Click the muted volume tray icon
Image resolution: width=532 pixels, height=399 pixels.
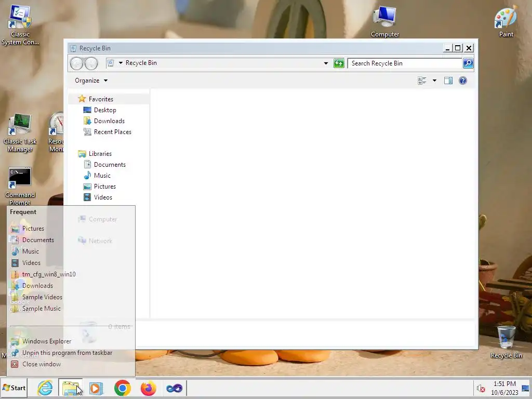(x=481, y=388)
